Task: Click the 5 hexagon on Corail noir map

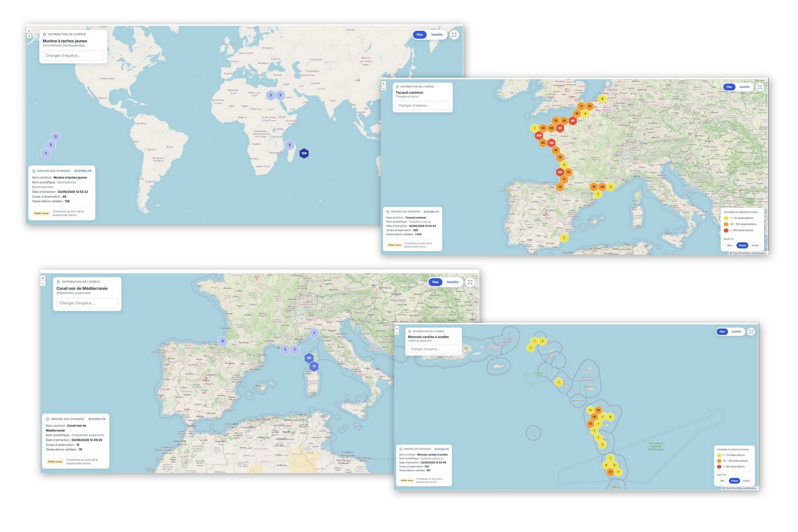Action: click(222, 341)
